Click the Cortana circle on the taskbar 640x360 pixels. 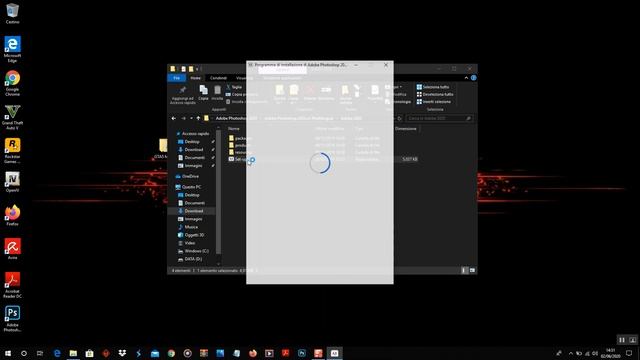(24, 353)
